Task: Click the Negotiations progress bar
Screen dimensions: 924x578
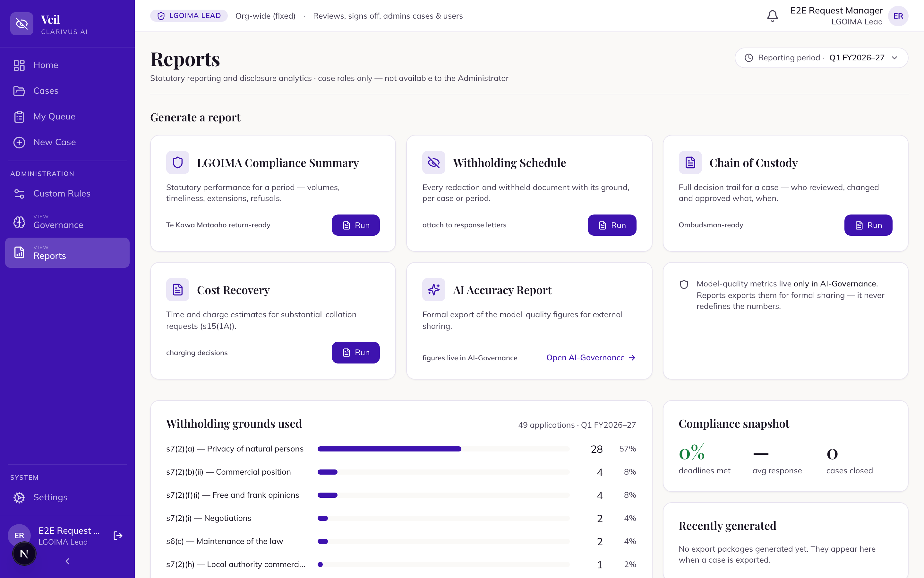Action: (x=443, y=518)
